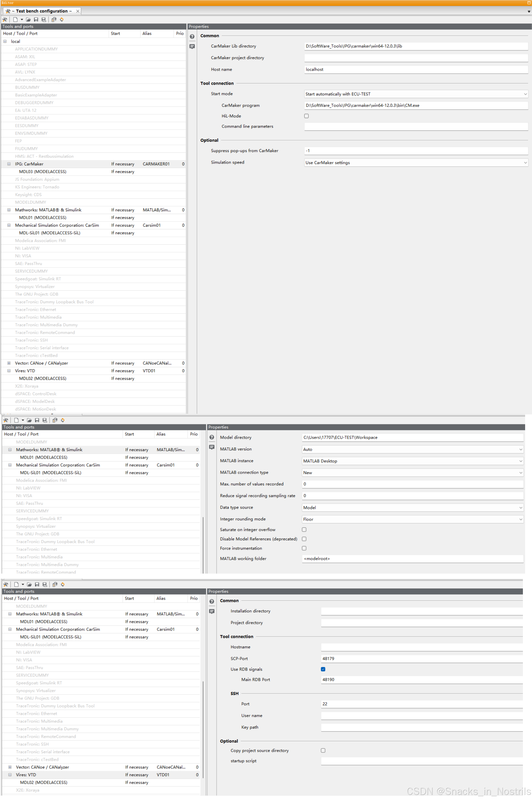Open the new file dropdown arrow in top toolbar
Viewport: 532px width, 800px height.
point(22,20)
